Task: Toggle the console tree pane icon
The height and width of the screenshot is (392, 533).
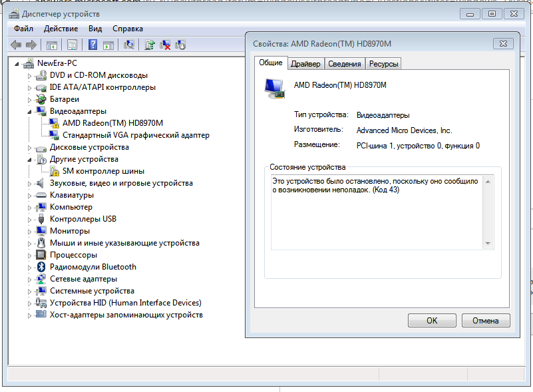Action: pos(52,45)
